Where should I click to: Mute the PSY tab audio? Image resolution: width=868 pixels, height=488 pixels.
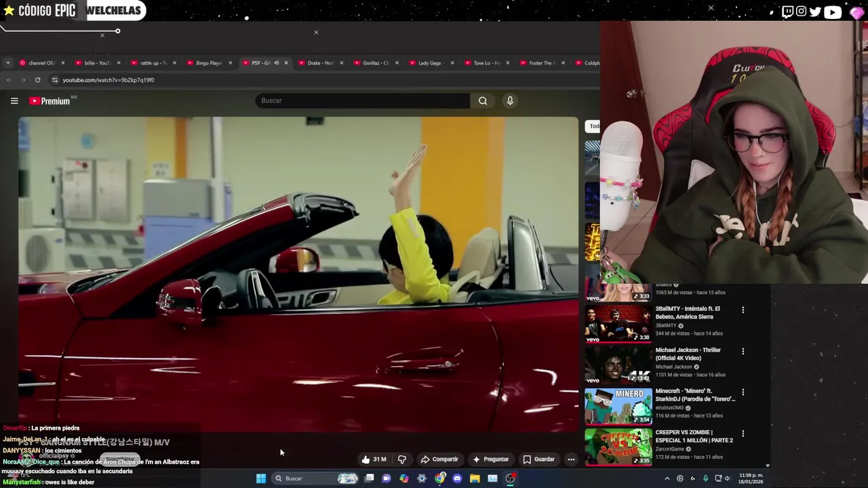click(x=276, y=63)
